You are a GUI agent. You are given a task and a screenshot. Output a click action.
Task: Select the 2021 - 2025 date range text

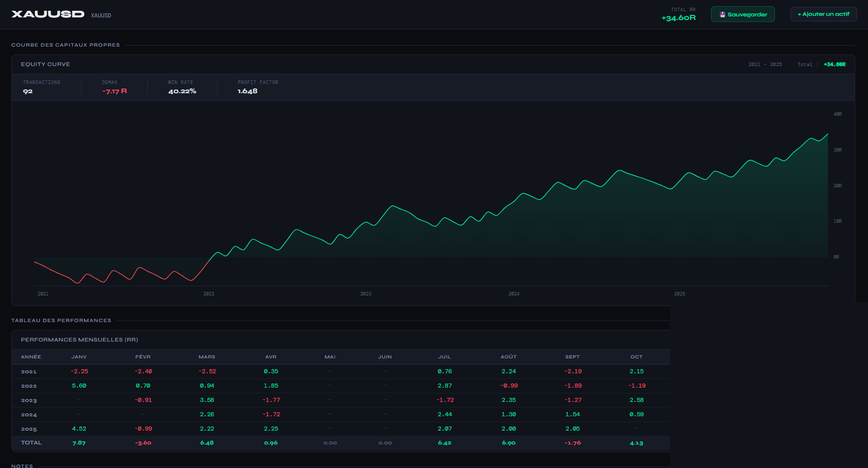765,65
